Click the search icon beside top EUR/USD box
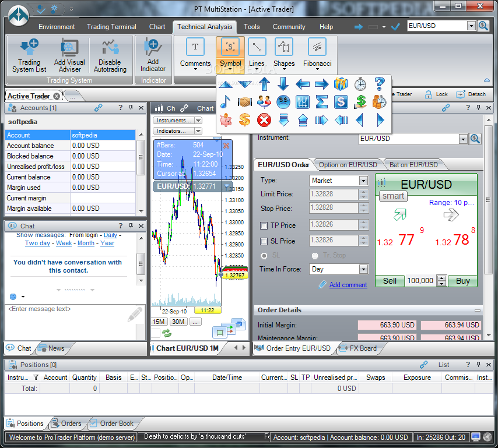Viewport: 498px width, 448px height. tap(483, 26)
